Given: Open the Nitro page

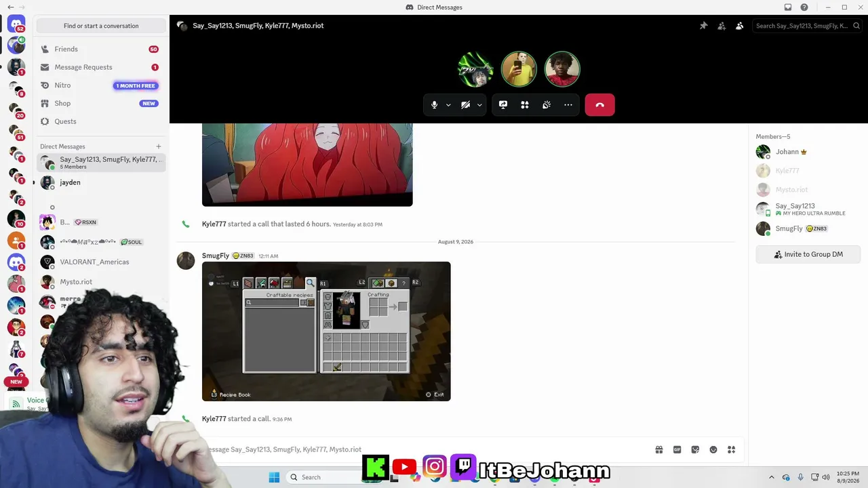Looking at the screenshot, I should 101,85.
